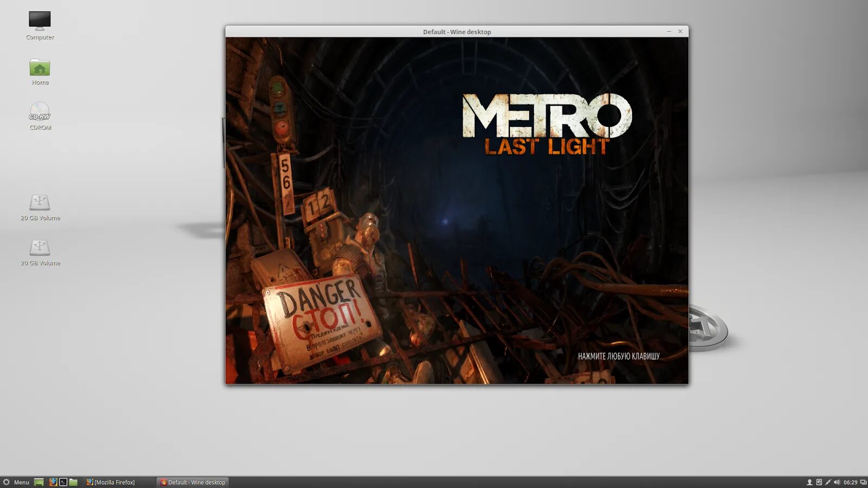
Task: Open the user applet in the system tray
Action: pyautogui.click(x=809, y=482)
